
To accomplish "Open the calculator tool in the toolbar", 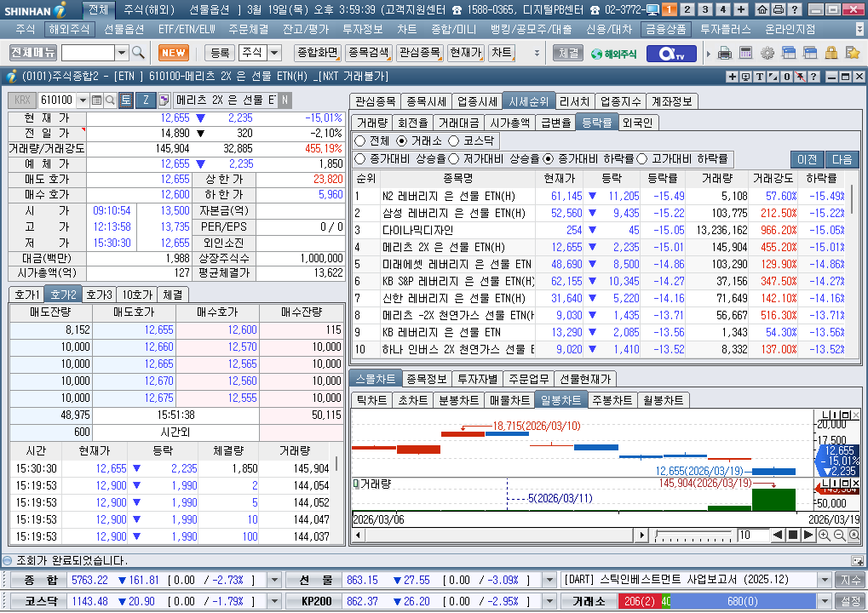I will pos(745,53).
